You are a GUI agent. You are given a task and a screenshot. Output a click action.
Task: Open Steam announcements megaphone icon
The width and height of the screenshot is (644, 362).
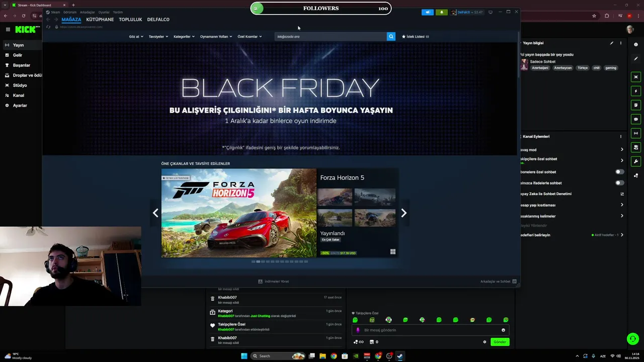pyautogui.click(x=428, y=12)
